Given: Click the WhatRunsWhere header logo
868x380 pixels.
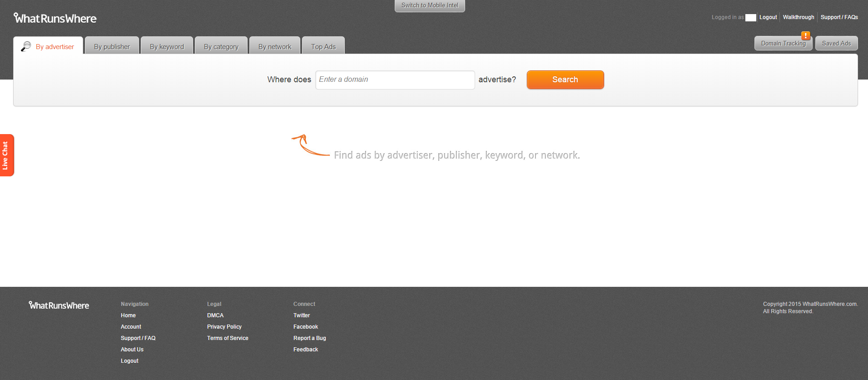Looking at the screenshot, I should (55, 18).
